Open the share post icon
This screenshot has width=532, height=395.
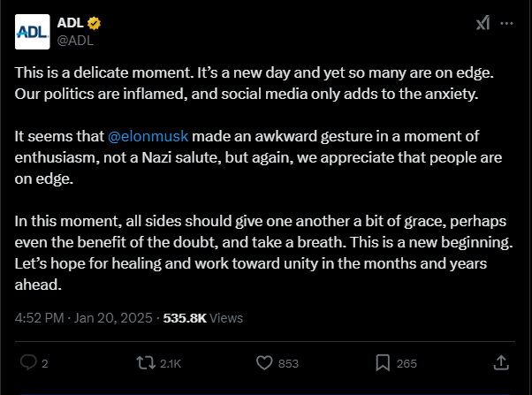(x=500, y=362)
